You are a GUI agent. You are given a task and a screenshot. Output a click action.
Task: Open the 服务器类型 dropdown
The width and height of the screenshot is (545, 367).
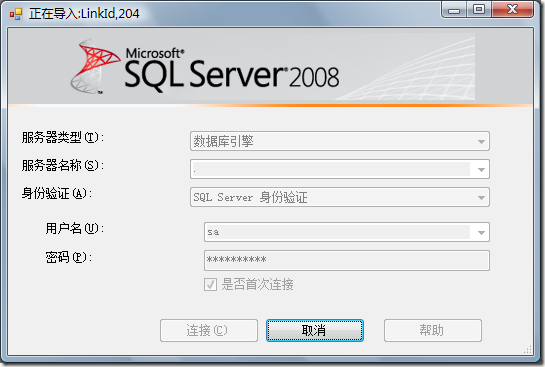[340, 141]
